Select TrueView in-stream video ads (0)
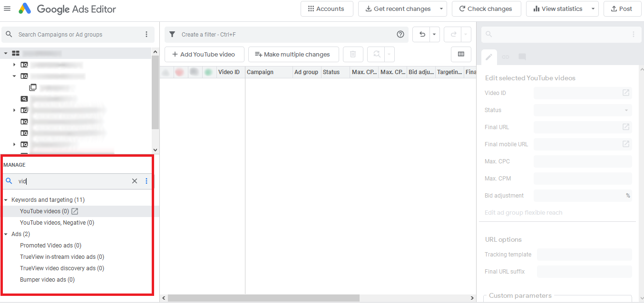The height and width of the screenshot is (303, 644). pos(62,257)
